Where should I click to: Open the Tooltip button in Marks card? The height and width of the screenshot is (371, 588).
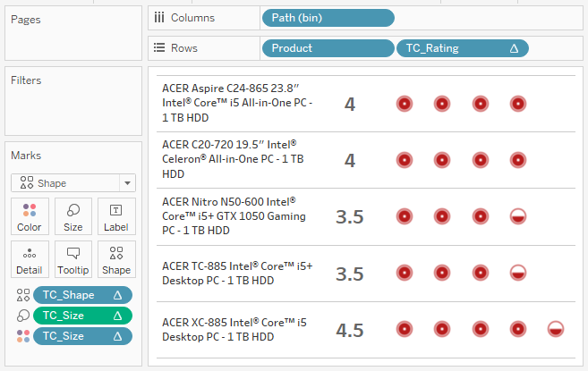pos(73,259)
